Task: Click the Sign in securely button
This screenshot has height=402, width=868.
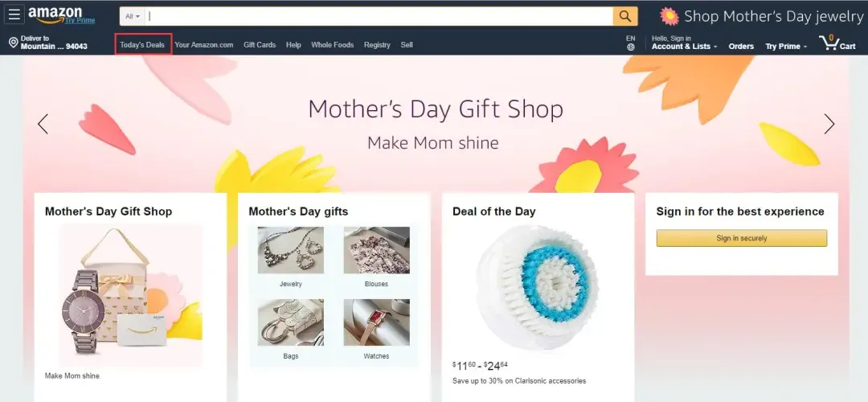Action: (742, 238)
